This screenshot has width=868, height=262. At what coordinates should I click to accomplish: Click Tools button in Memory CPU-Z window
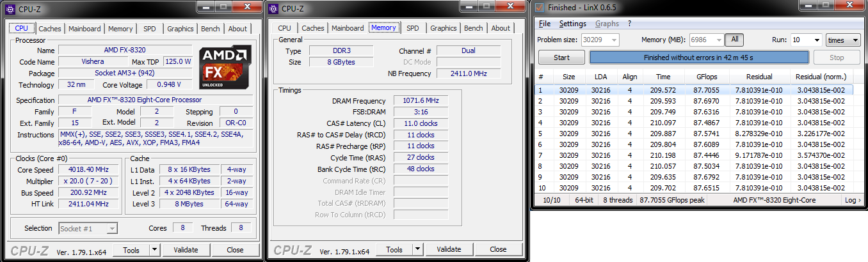point(394,249)
